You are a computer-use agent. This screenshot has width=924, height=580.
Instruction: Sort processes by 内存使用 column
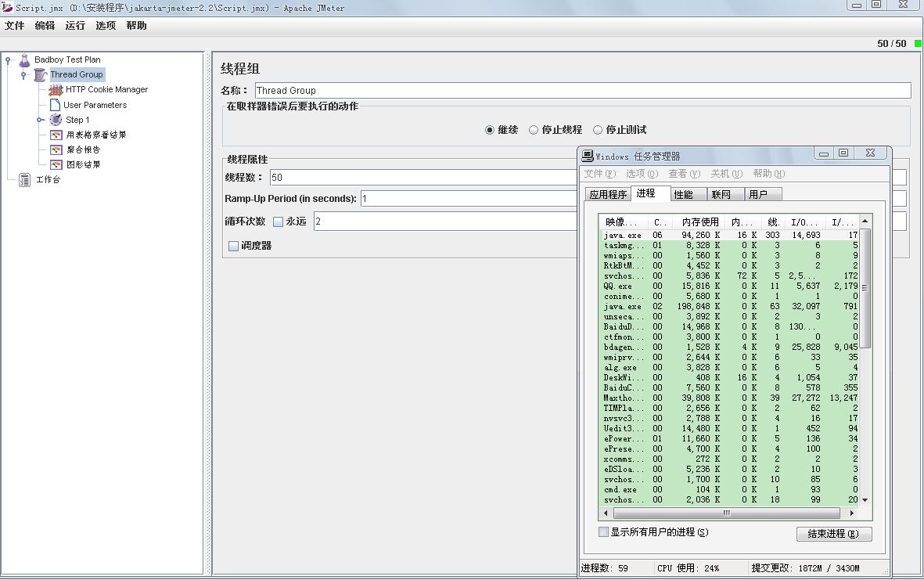tap(699, 222)
